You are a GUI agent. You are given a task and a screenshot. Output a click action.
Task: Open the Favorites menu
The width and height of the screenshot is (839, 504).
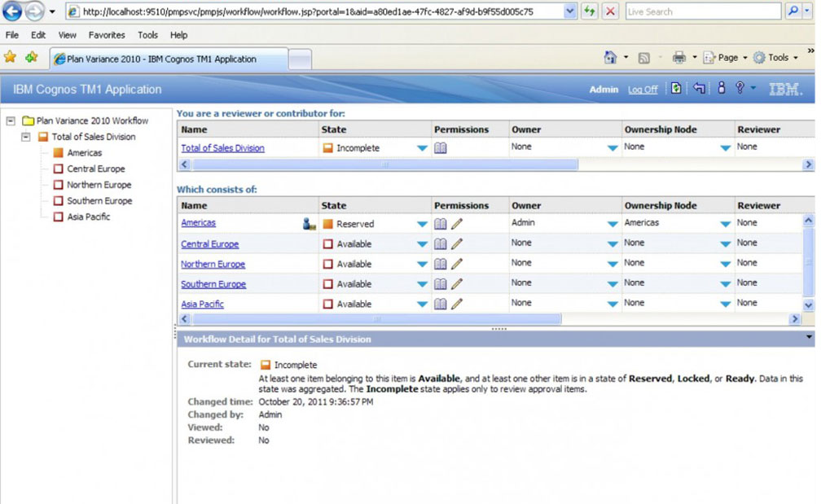tap(107, 35)
